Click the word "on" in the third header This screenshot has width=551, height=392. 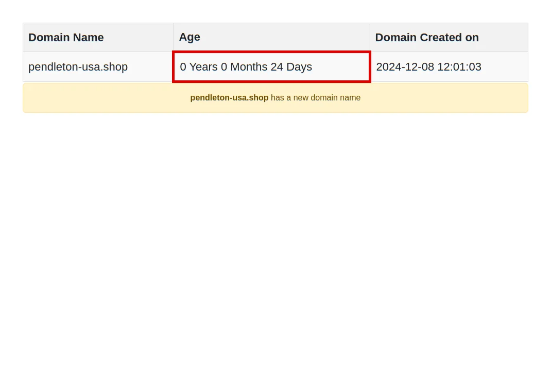click(x=472, y=38)
